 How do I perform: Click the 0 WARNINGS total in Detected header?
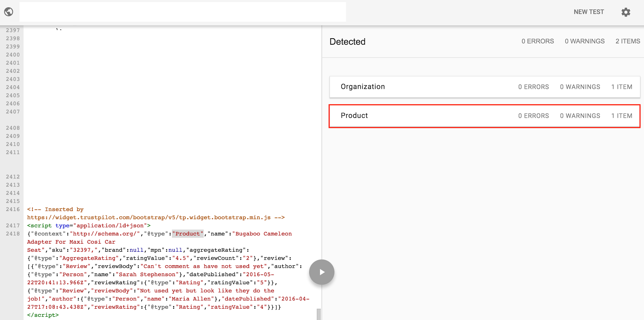click(584, 41)
